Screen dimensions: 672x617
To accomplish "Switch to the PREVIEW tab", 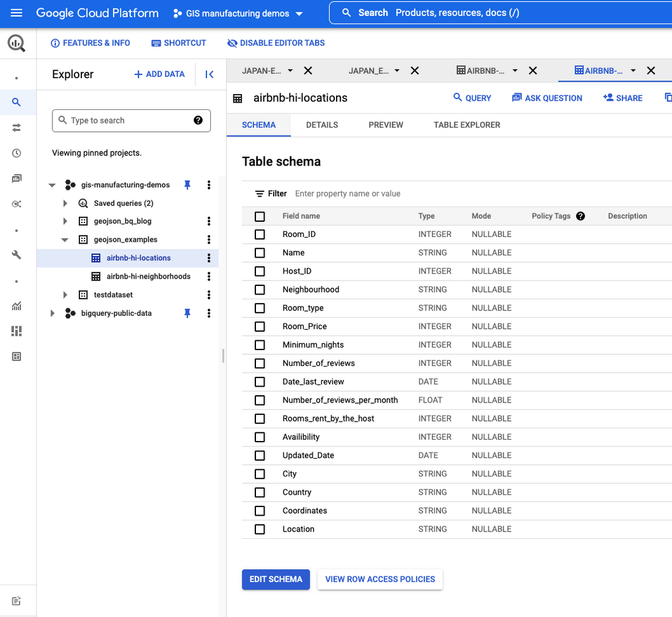I will [x=385, y=125].
